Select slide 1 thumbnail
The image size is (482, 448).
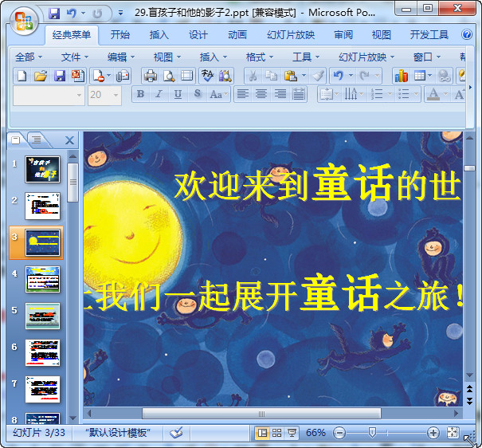click(43, 169)
